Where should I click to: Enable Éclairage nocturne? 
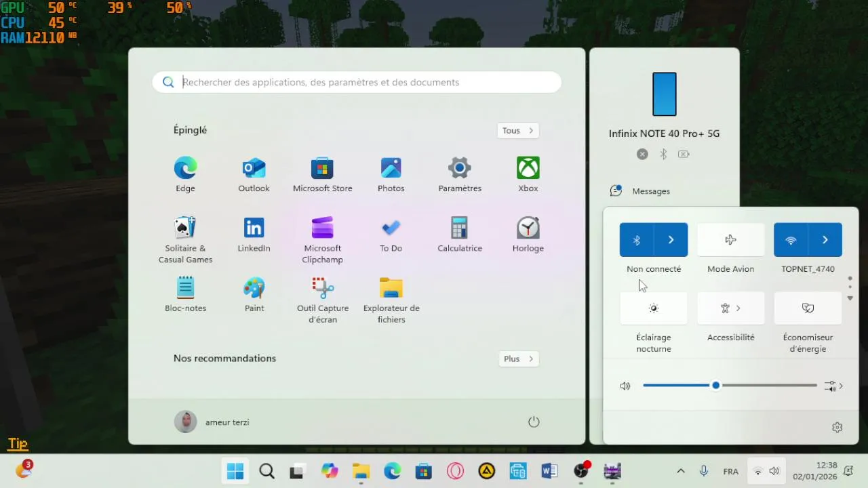(x=654, y=308)
